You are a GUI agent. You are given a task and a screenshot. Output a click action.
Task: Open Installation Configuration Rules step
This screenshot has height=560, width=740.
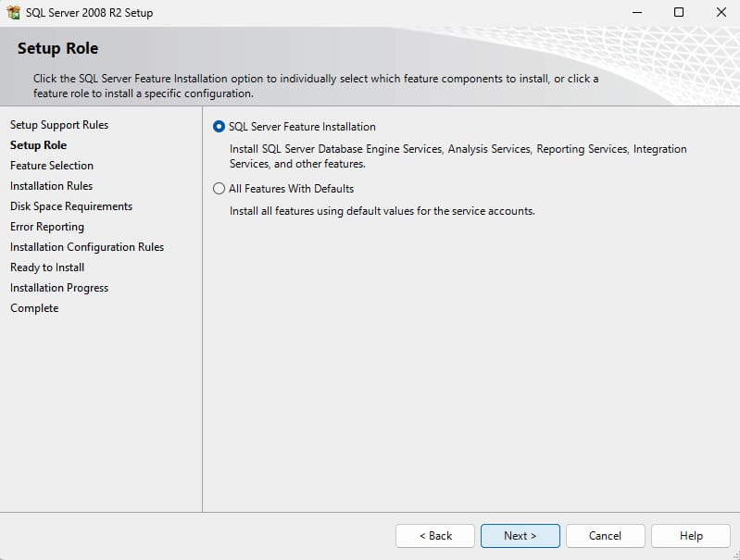click(87, 247)
